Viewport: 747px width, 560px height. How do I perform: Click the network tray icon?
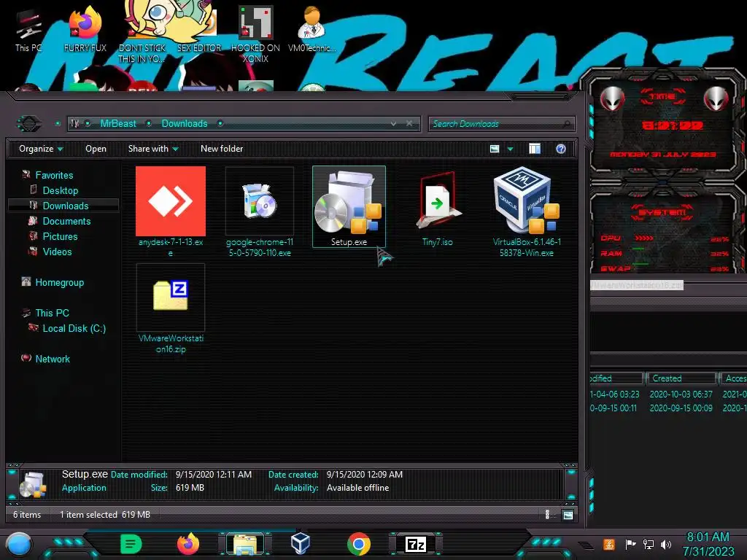[649, 544]
